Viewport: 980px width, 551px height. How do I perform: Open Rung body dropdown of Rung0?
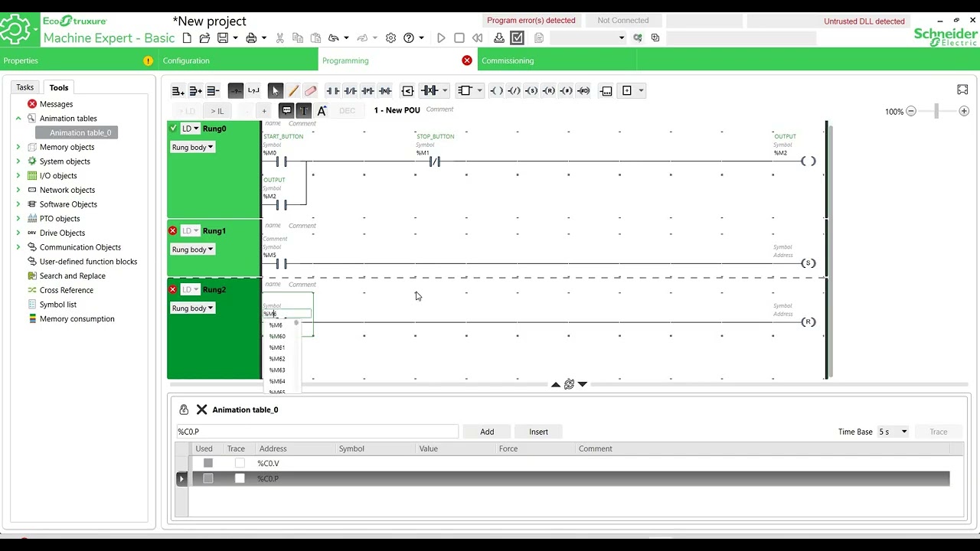tap(192, 147)
